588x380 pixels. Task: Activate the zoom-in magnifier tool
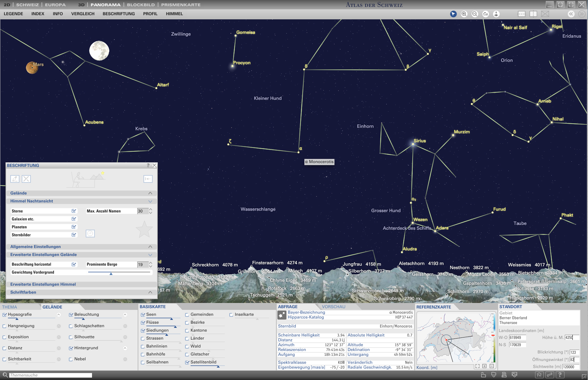click(x=464, y=14)
